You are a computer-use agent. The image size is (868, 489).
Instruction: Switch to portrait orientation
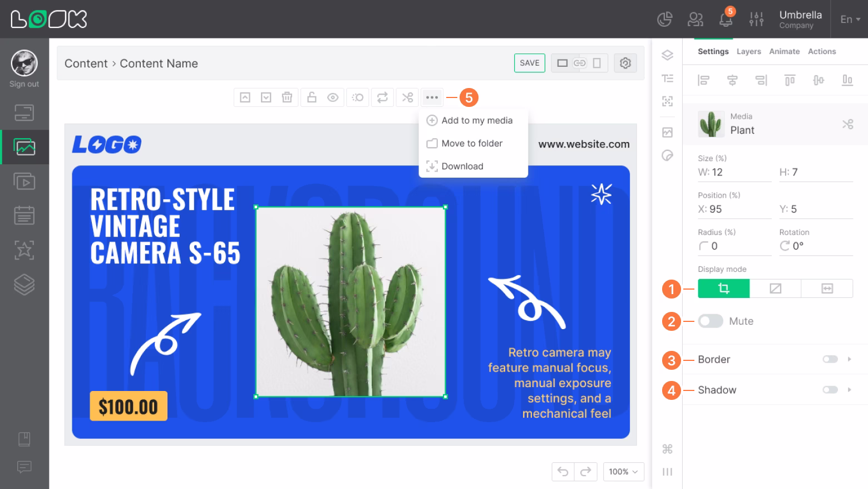(597, 63)
